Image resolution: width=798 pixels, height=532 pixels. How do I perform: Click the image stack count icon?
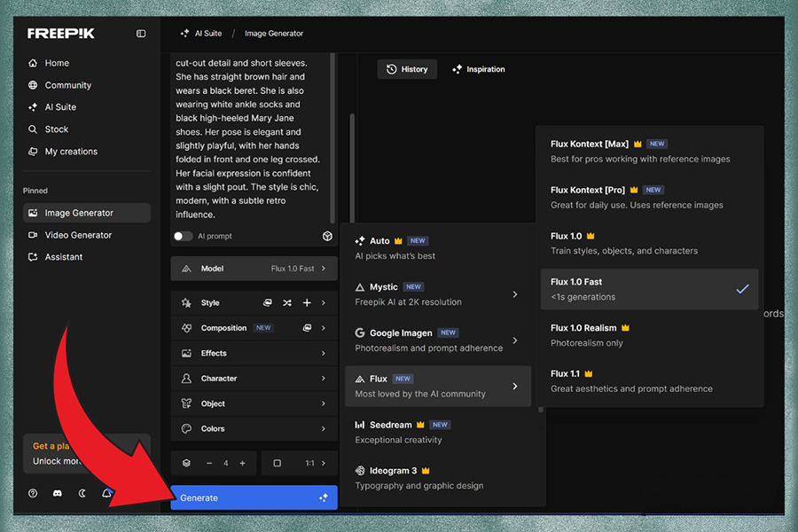tap(186, 463)
